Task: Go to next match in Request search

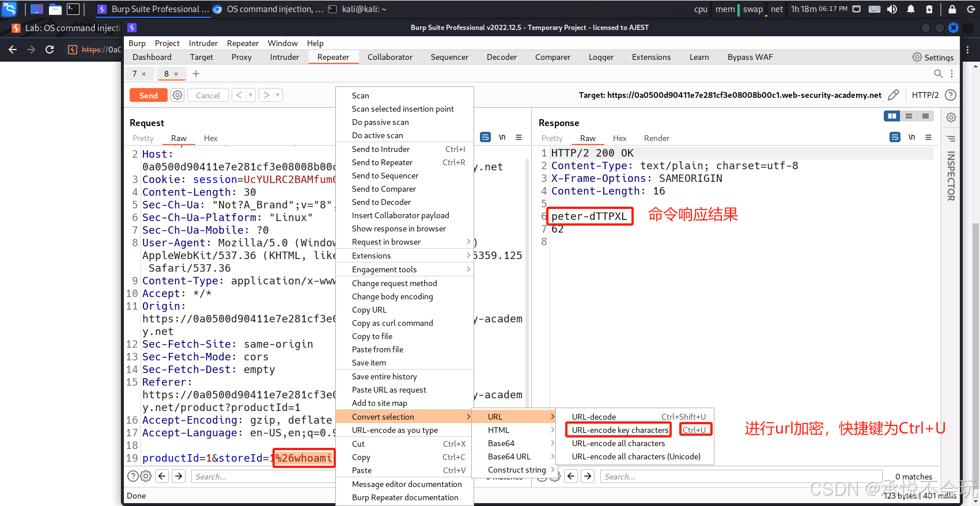Action: [x=179, y=476]
